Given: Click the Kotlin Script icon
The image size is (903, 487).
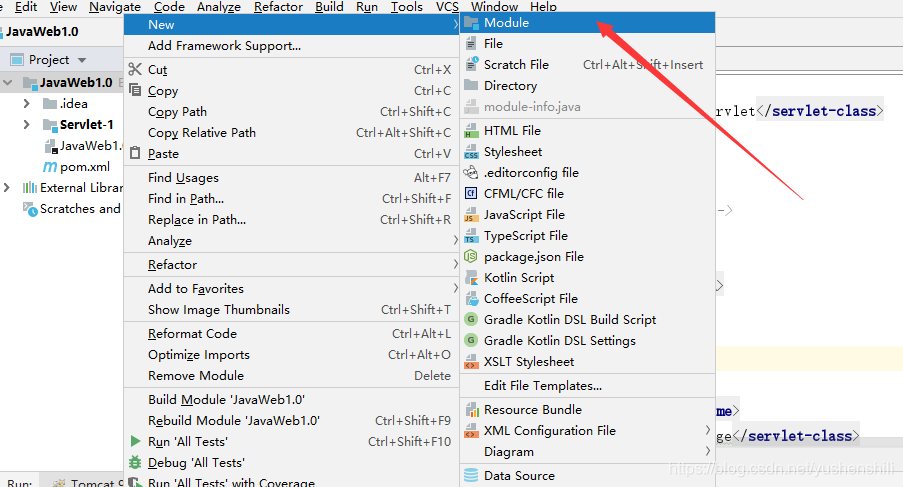Looking at the screenshot, I should pyautogui.click(x=471, y=278).
